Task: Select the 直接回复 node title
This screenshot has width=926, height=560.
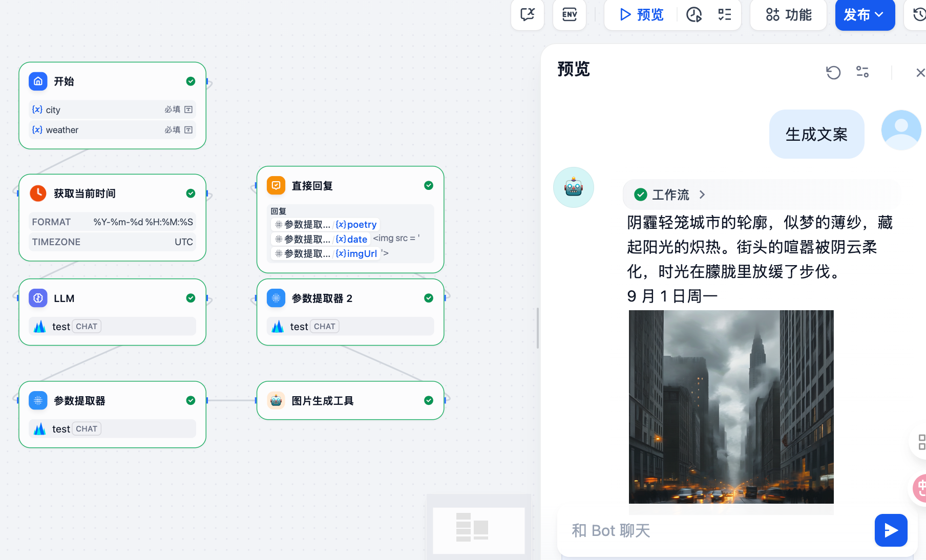Action: coord(312,186)
